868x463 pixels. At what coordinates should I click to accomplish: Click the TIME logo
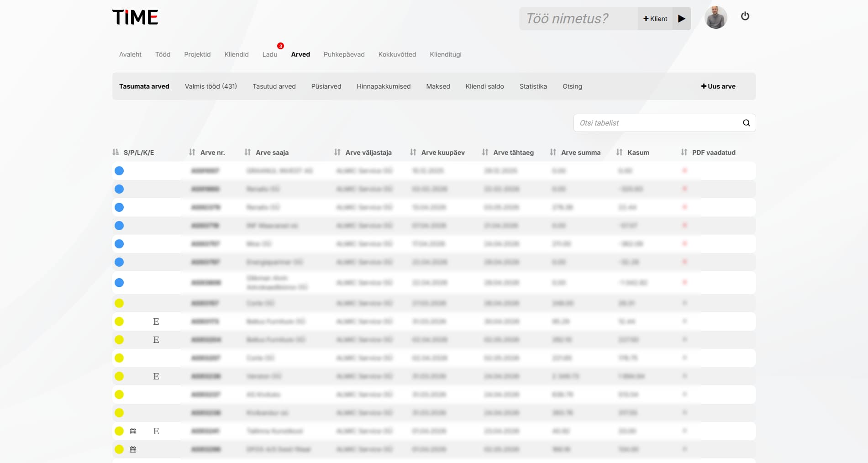[x=135, y=17]
